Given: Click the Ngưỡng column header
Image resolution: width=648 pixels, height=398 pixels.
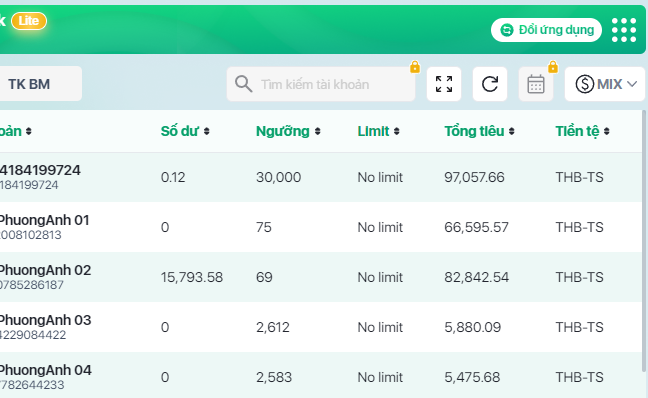Looking at the screenshot, I should [x=283, y=131].
